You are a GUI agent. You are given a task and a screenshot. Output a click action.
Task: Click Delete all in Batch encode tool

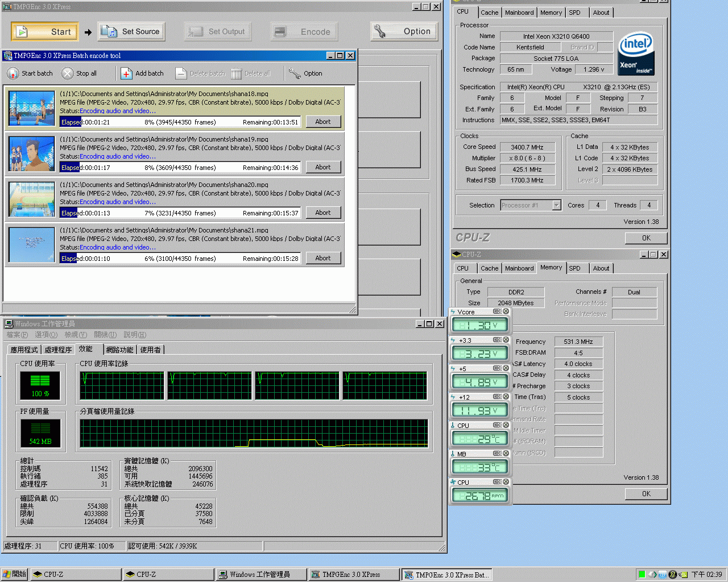click(250, 73)
